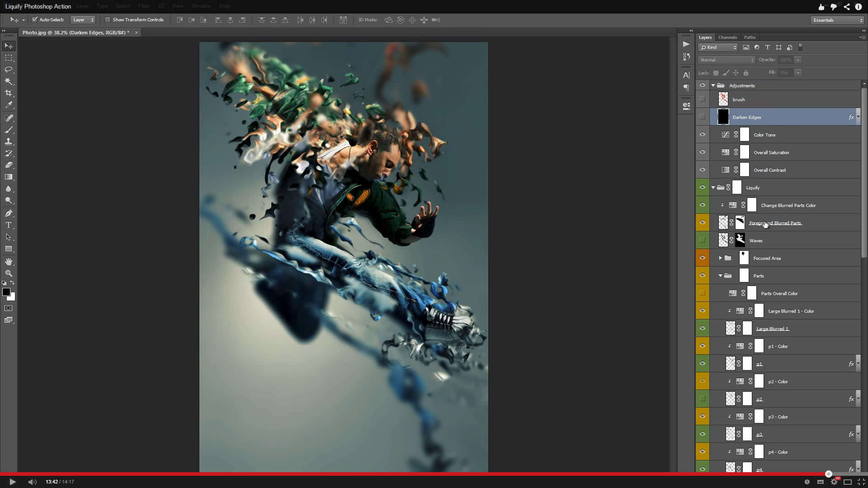Show the Parts Overall Color layer
The image size is (868, 488).
point(702,293)
